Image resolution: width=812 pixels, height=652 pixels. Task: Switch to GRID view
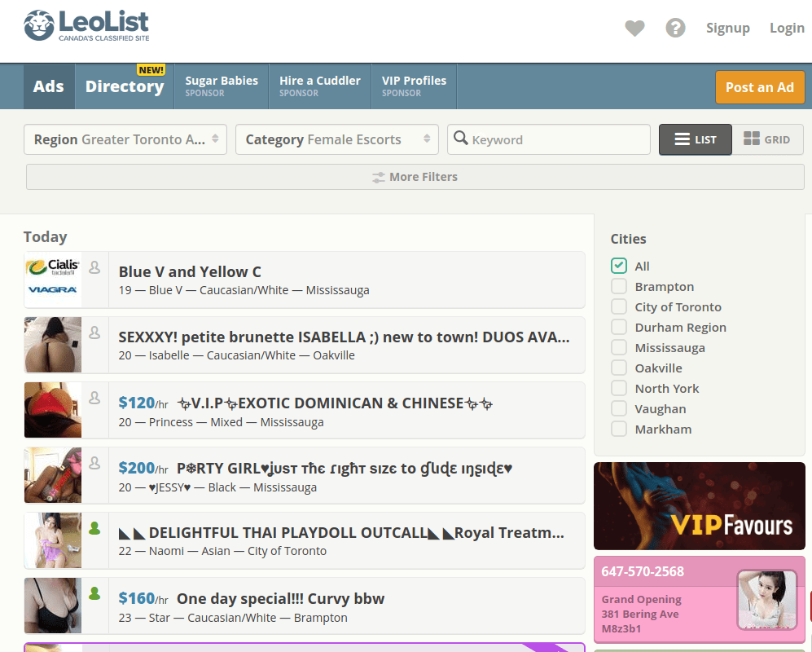coord(767,139)
